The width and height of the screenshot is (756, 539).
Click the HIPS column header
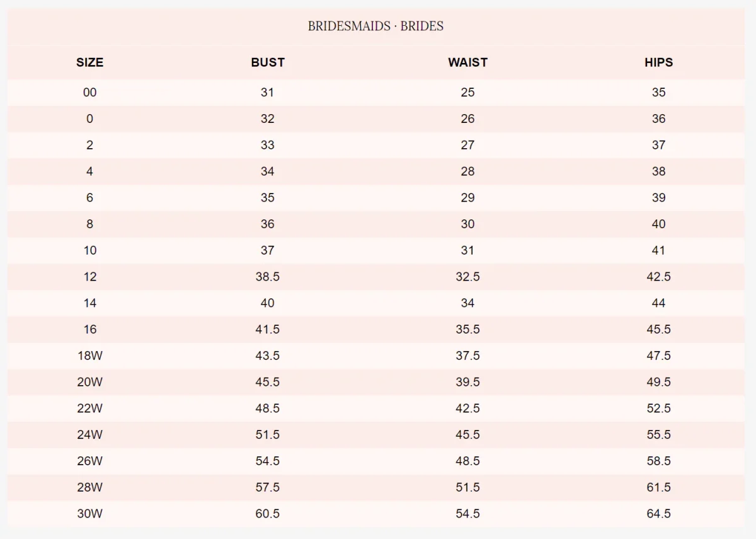pos(658,62)
